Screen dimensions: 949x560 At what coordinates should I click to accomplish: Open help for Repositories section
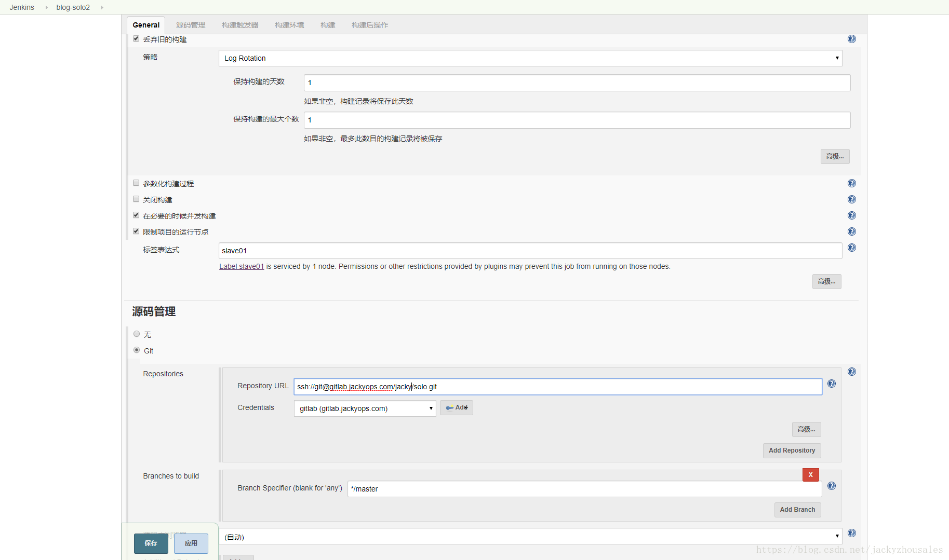852,372
